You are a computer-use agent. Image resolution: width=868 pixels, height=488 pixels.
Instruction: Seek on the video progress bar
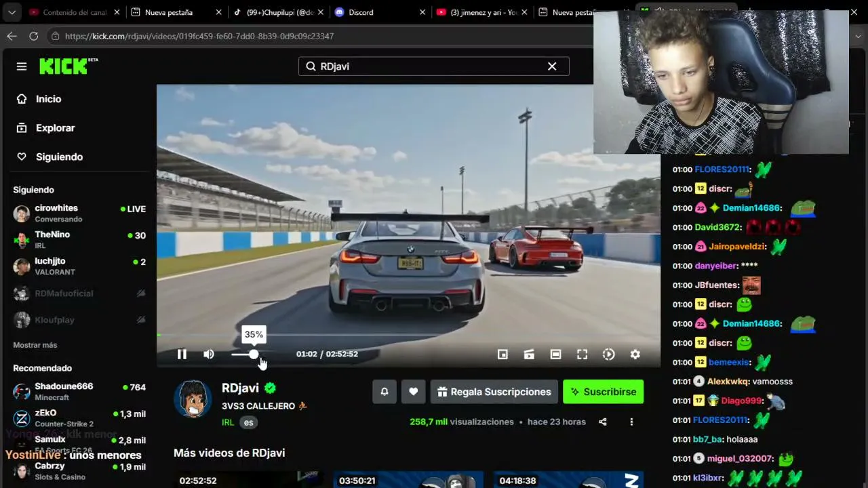pyautogui.click(x=408, y=335)
